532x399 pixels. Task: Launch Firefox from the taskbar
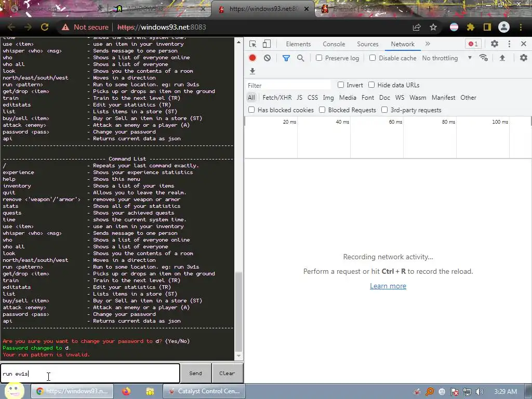(x=126, y=391)
